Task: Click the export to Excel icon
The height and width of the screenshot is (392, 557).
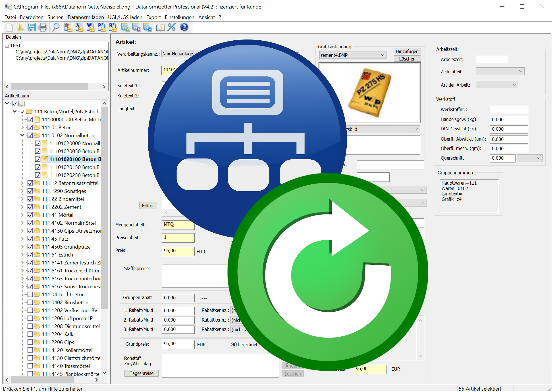Action: coord(125,27)
